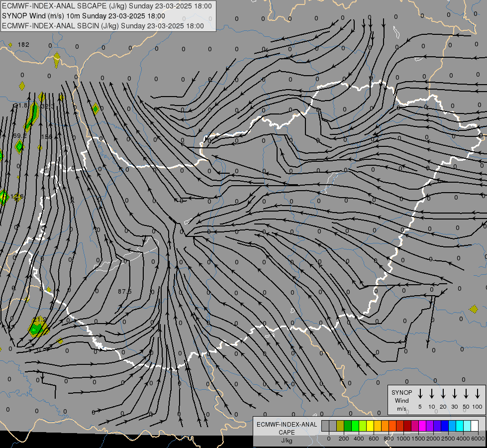Viewport: 487px width, 448px height.
Task: Click the SYNOP Wind 10m title line
Action: coord(84,16)
